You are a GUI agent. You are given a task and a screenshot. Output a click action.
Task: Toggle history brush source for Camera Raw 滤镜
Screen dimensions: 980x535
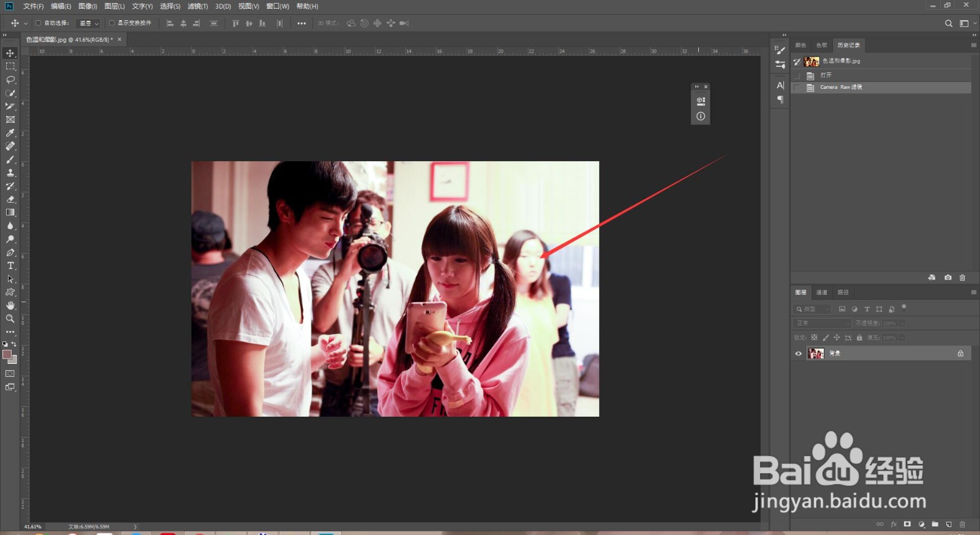click(x=797, y=88)
